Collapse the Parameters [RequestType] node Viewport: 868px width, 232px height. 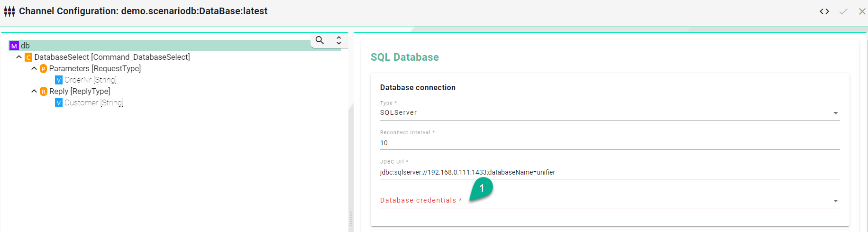tap(34, 68)
